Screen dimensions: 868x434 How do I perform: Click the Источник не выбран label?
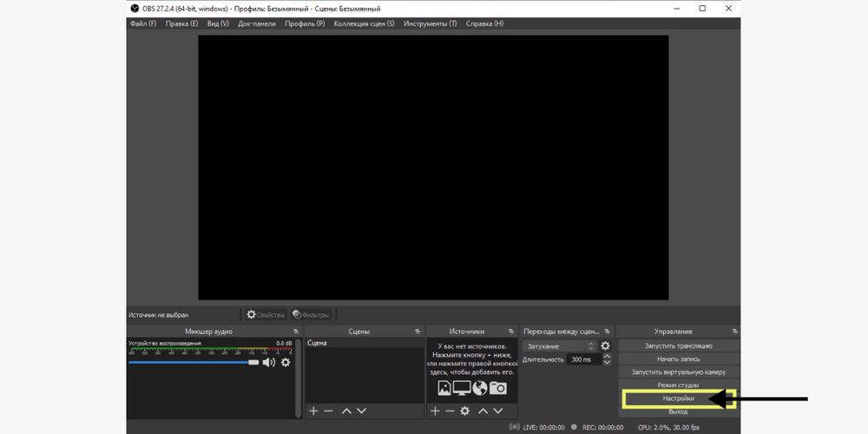158,315
